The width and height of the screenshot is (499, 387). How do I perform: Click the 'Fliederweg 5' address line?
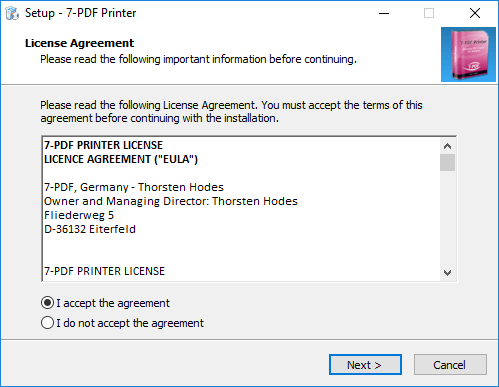point(79,215)
